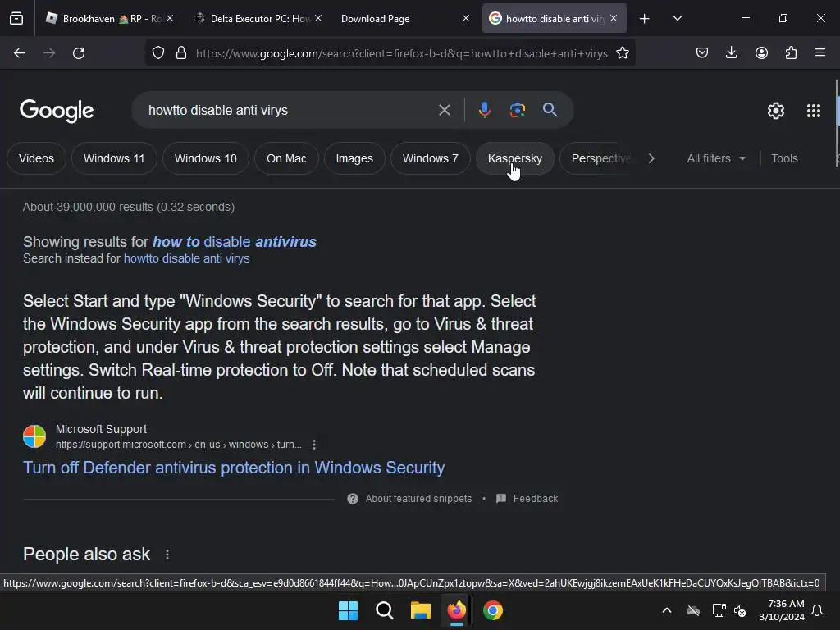
Task: Click the forward navigation arrow
Action: tap(49, 53)
